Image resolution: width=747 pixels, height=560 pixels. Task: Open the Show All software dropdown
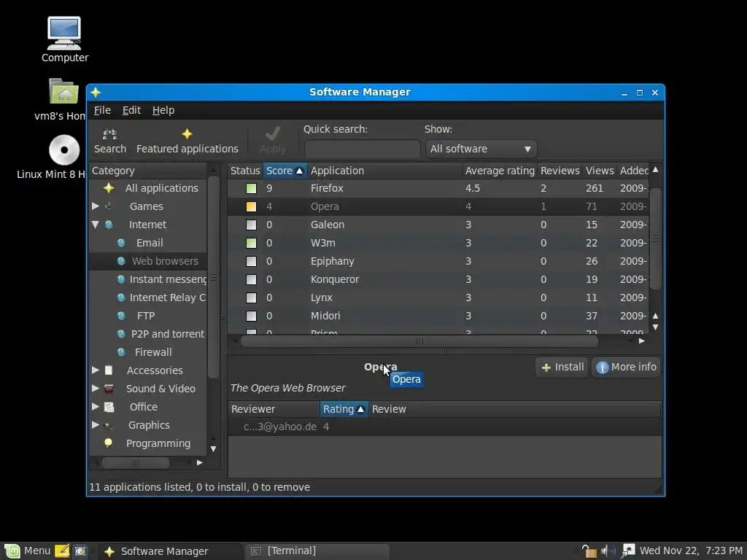[x=481, y=149]
